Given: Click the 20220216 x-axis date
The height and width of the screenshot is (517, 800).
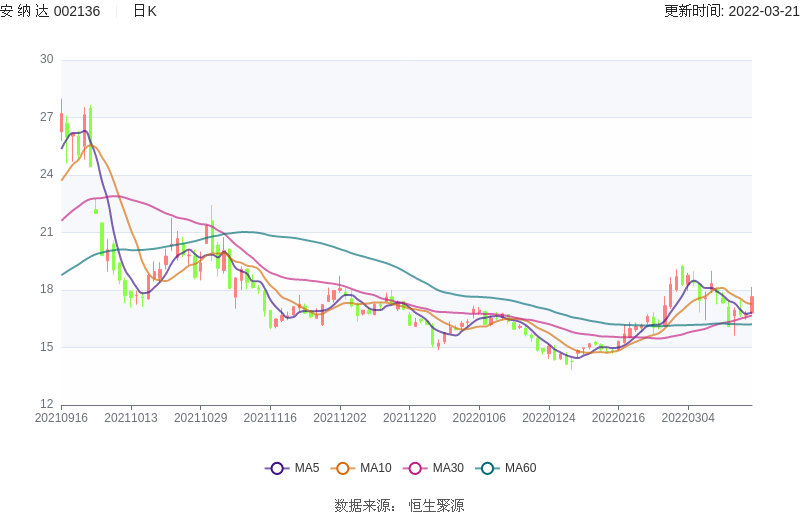Looking at the screenshot, I should coord(618,418).
